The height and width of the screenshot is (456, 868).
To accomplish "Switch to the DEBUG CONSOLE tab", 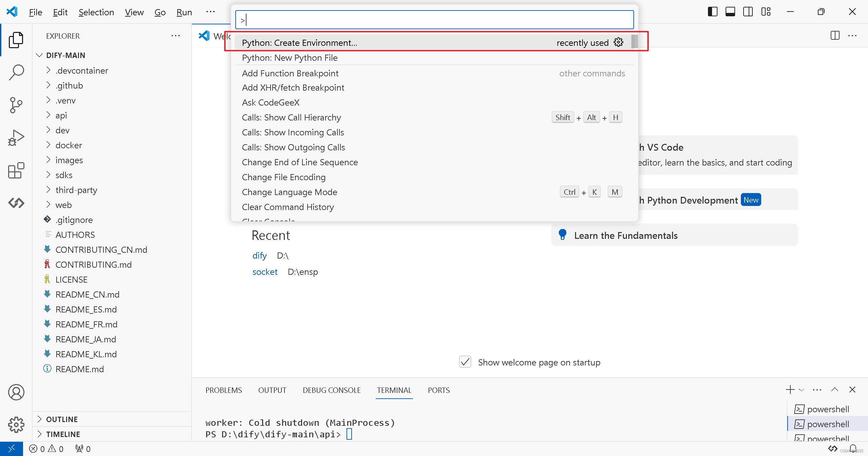I will [331, 390].
